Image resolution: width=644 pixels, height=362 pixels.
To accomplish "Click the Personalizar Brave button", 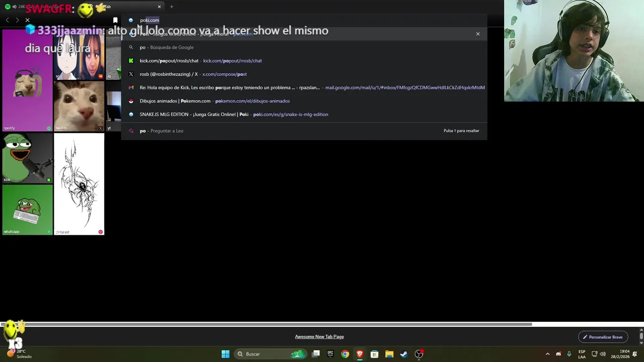I will click(x=603, y=337).
